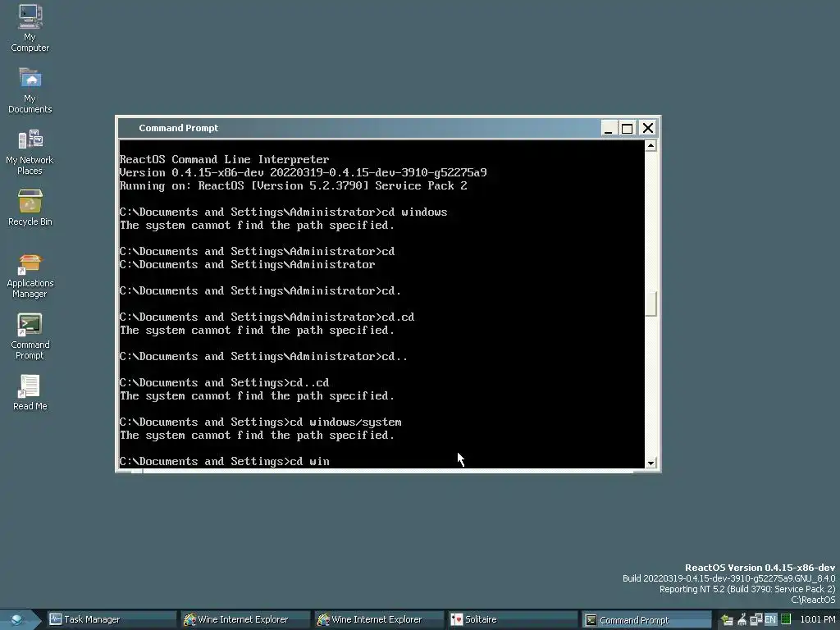Select the My Network Places icon
The width and height of the screenshot is (840, 630).
click(x=30, y=152)
